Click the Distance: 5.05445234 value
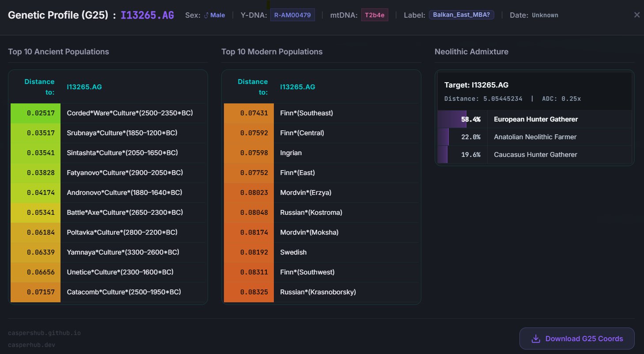The width and height of the screenshot is (644, 354). coord(483,99)
